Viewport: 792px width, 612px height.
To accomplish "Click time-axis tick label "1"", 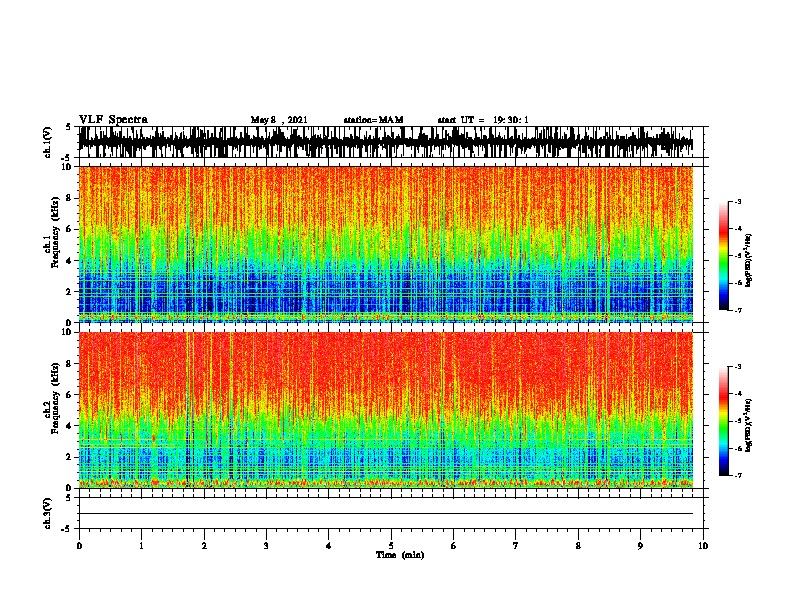I will tap(141, 546).
